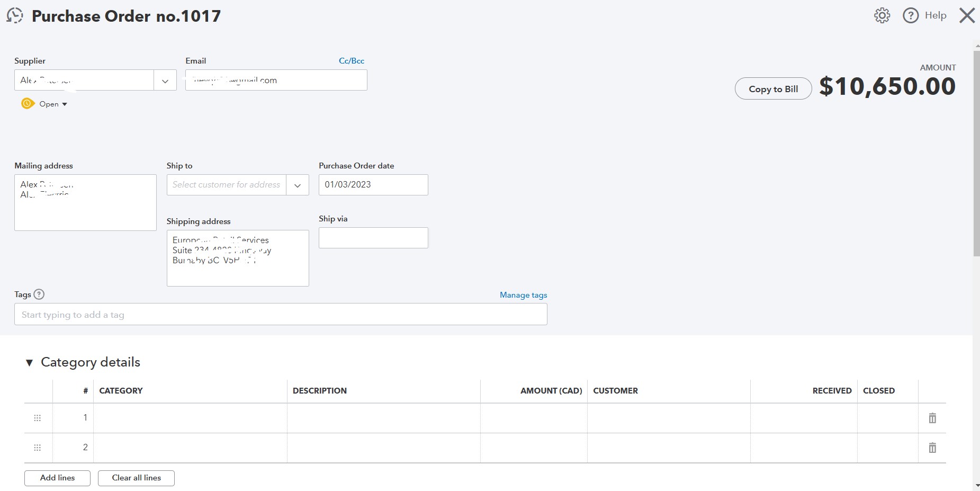Click the Add lines button

click(57, 478)
